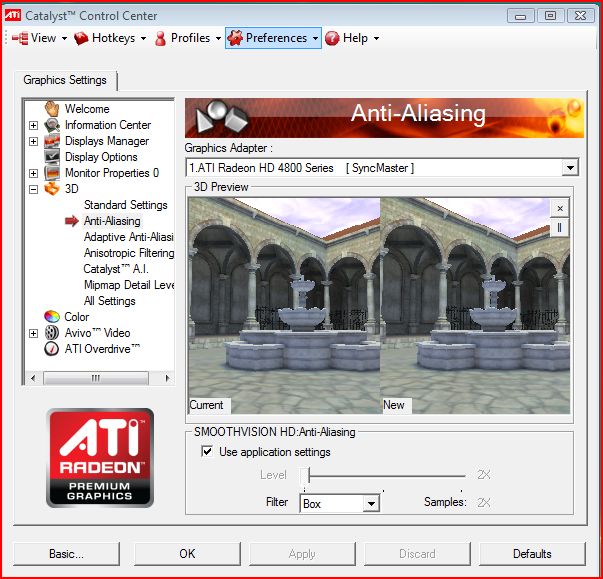Image resolution: width=603 pixels, height=579 pixels.
Task: Click the ATI logo in title bar
Action: (13, 15)
